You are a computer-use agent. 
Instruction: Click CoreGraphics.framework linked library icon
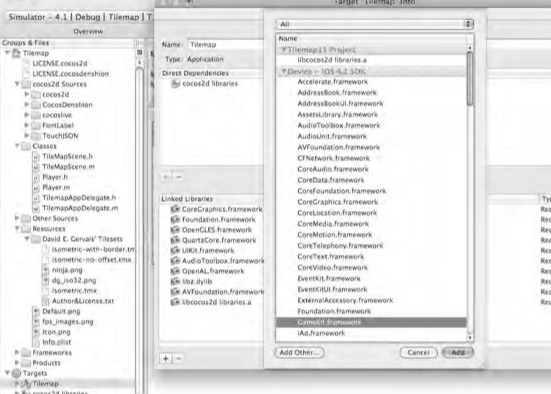[175, 209]
